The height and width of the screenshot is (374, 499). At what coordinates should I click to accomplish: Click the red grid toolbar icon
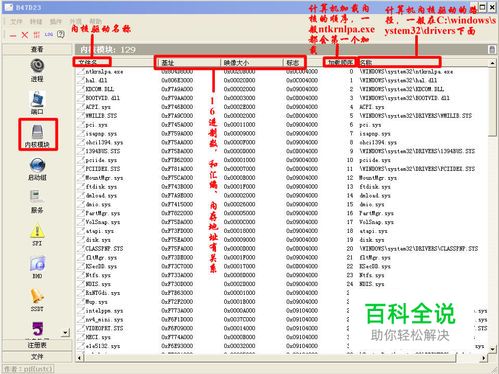[37, 35]
